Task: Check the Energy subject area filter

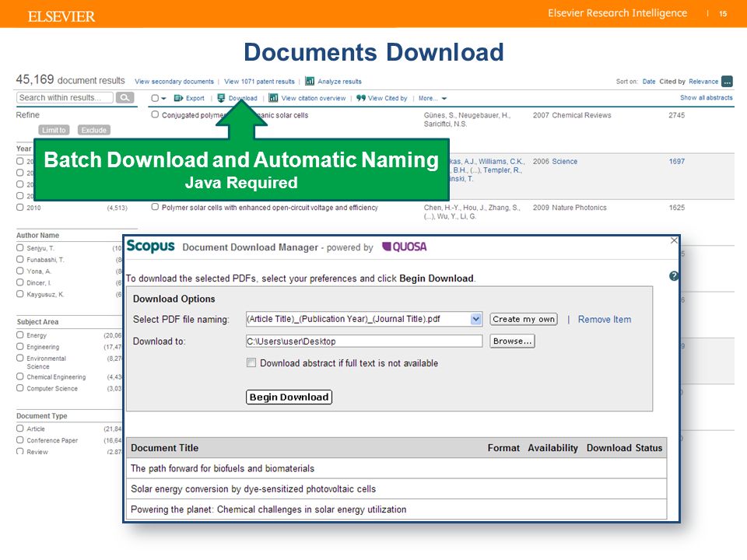Action: (x=20, y=334)
